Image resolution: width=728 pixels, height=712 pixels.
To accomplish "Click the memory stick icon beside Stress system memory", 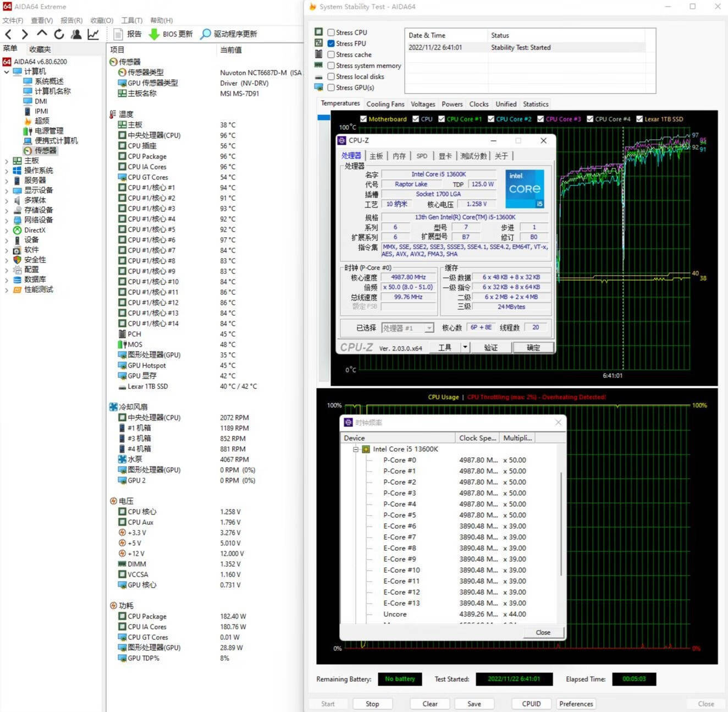I will pos(319,65).
